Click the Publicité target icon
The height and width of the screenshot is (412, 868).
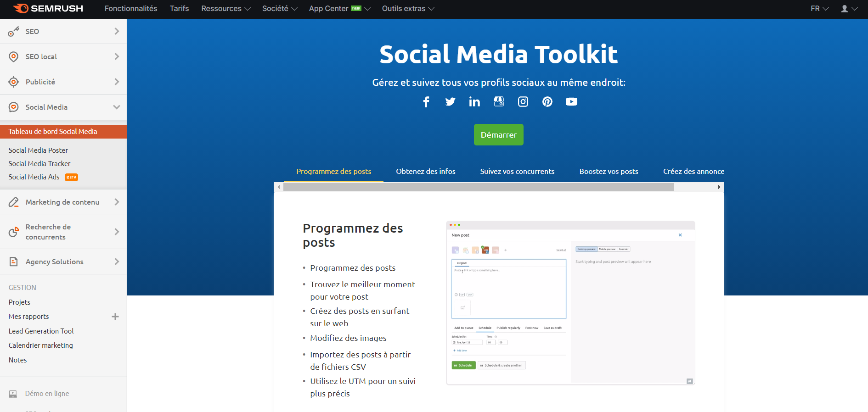coord(14,82)
